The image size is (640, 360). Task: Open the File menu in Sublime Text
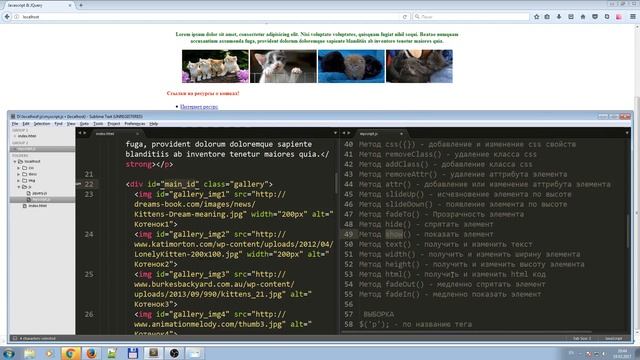[15, 124]
